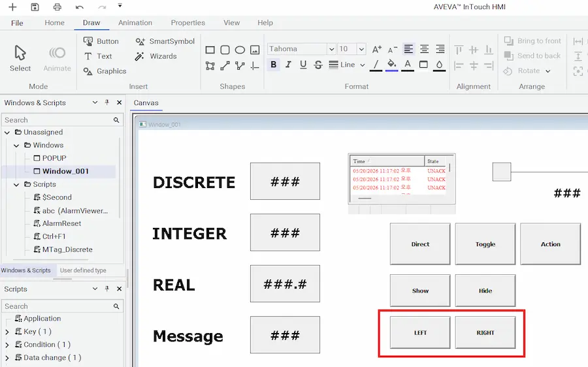Click the text color swatch

(x=408, y=65)
